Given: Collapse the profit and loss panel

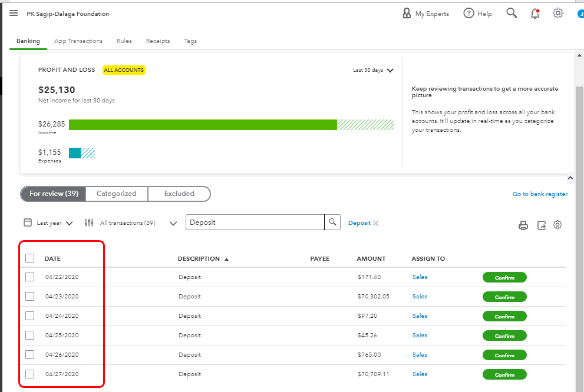Looking at the screenshot, I should [x=570, y=178].
